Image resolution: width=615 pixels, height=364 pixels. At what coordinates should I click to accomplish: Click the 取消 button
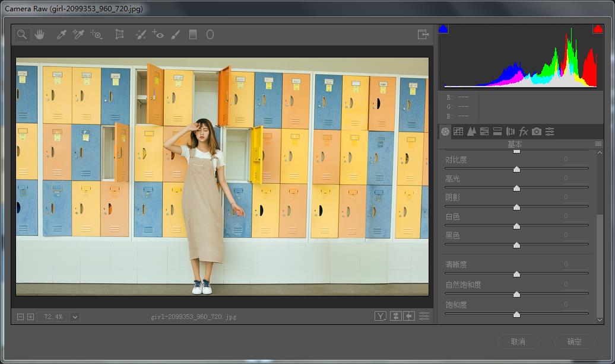tap(518, 342)
